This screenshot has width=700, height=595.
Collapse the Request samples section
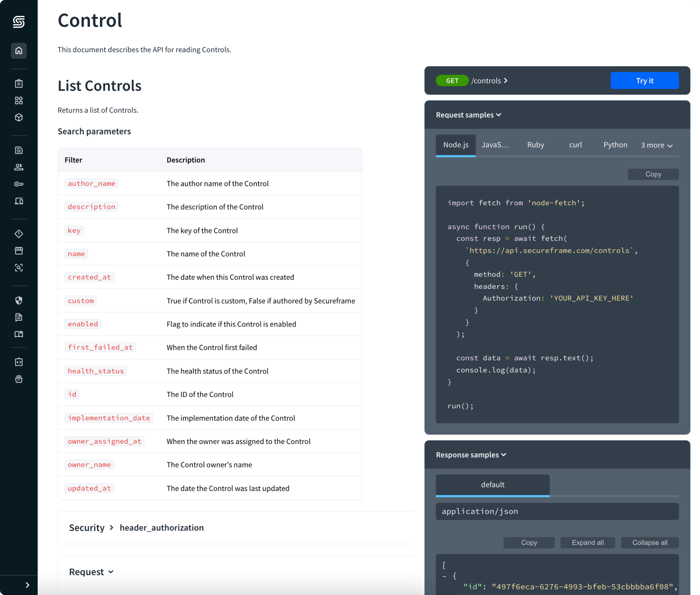468,115
